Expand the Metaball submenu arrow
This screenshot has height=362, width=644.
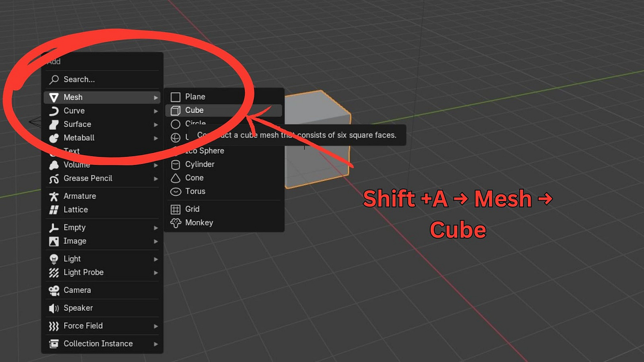156,138
